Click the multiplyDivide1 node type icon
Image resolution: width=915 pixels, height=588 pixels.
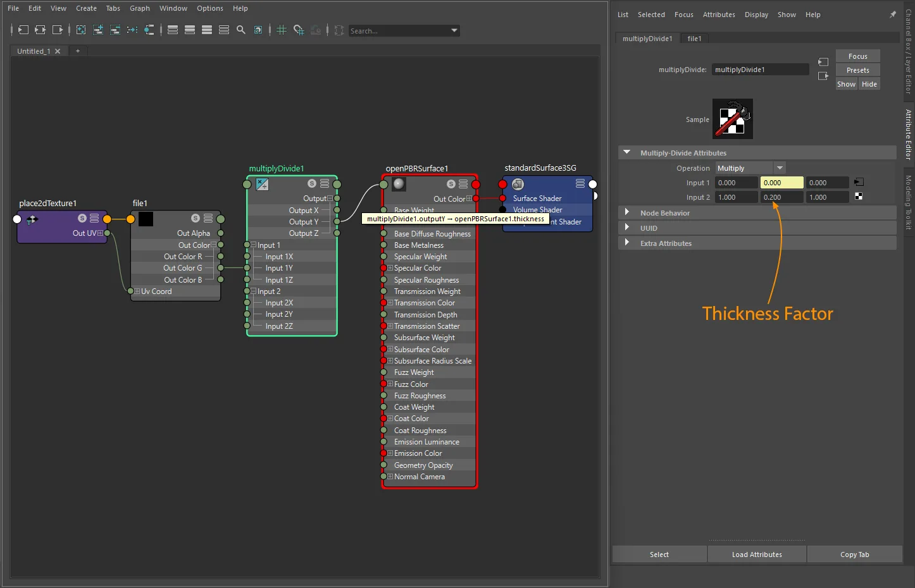click(262, 184)
